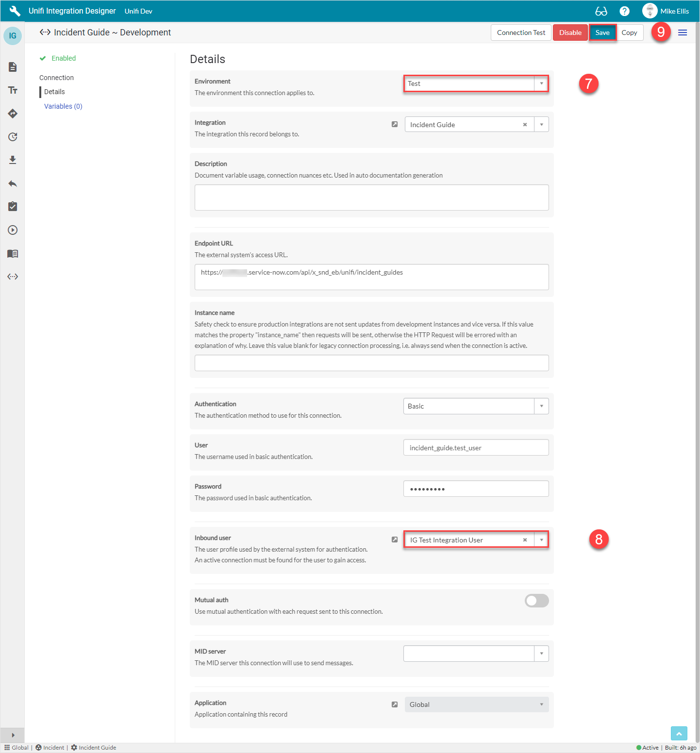This screenshot has height=753, width=700.
Task: Open the hamburger menu icon
Action: pos(683,33)
